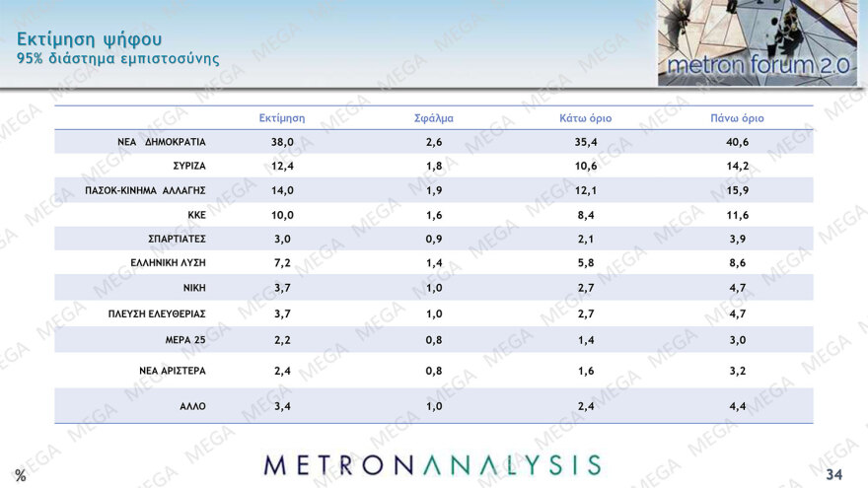The width and height of the screenshot is (868, 488).
Task: Click the slide page number 34
Action: [834, 474]
